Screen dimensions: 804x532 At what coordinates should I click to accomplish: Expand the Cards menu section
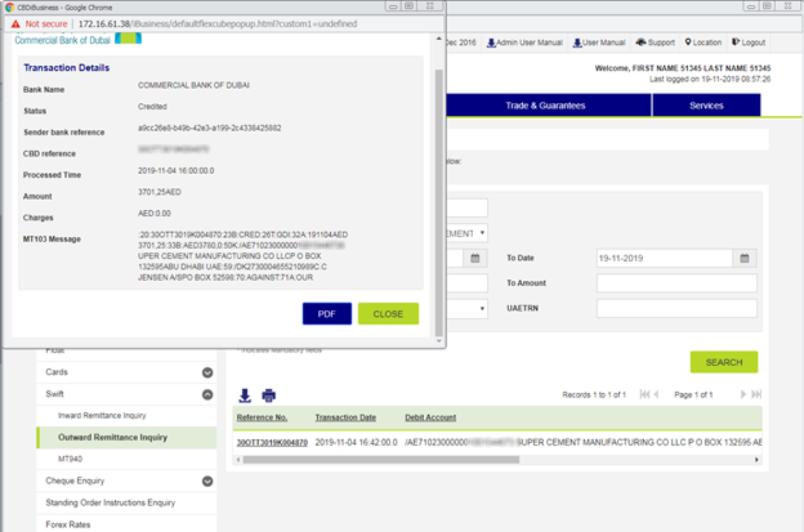coord(207,372)
